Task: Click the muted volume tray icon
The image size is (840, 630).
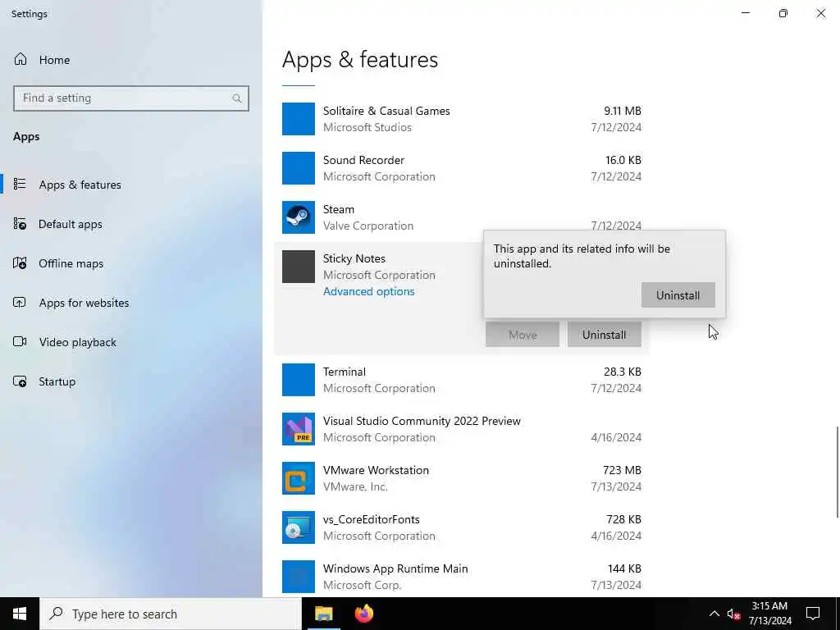Action: (x=733, y=614)
